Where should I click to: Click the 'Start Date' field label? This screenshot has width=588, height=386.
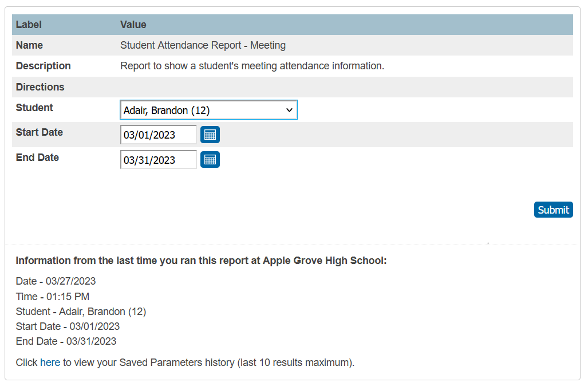[x=40, y=132]
